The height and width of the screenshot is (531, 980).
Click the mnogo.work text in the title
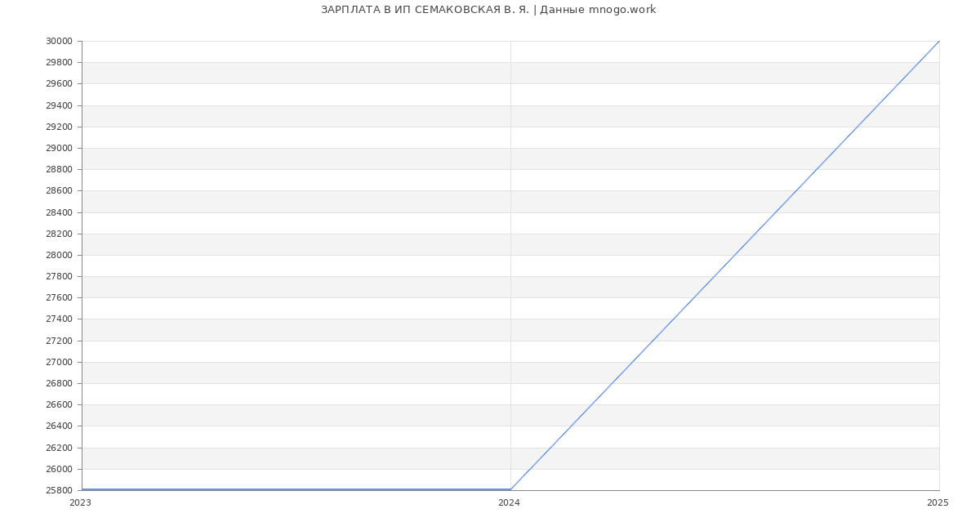[621, 10]
